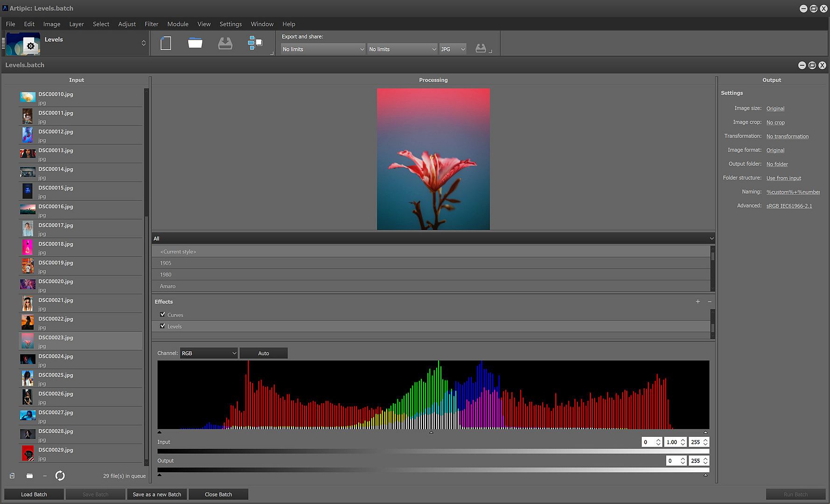Click the minus icon in Effects header

tap(709, 301)
